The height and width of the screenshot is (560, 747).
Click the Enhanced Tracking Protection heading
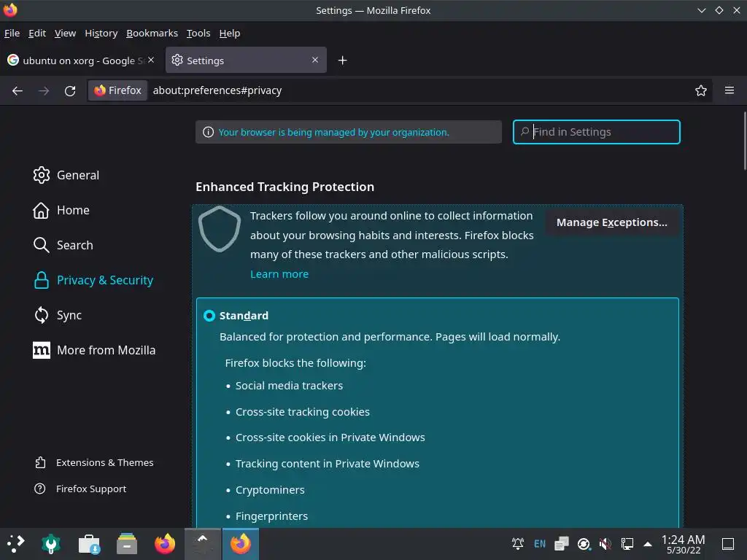pyautogui.click(x=285, y=187)
